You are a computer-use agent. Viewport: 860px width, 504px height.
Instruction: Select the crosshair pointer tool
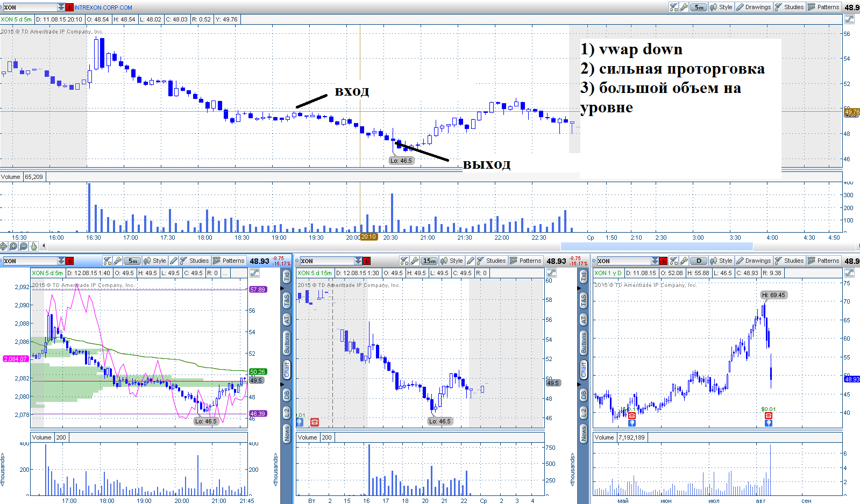[x=4, y=246]
